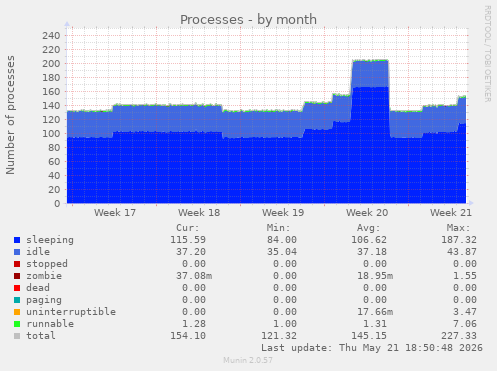Viewport: 497px width, 371px height.
Task: Click the sleeping average value 106.62
Action: tap(369, 240)
